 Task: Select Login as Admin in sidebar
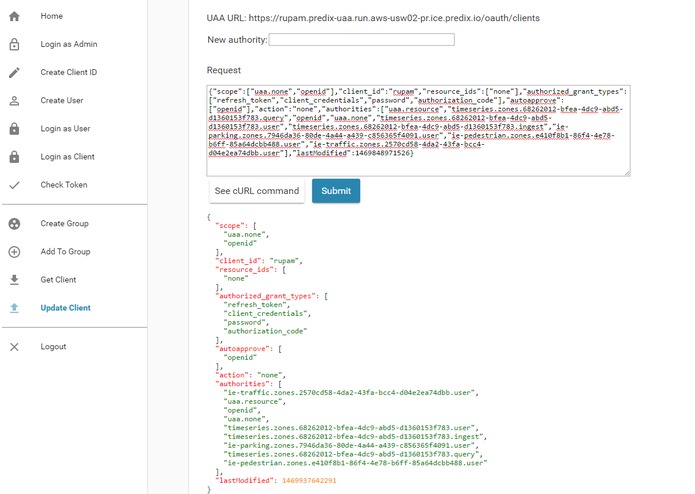69,44
